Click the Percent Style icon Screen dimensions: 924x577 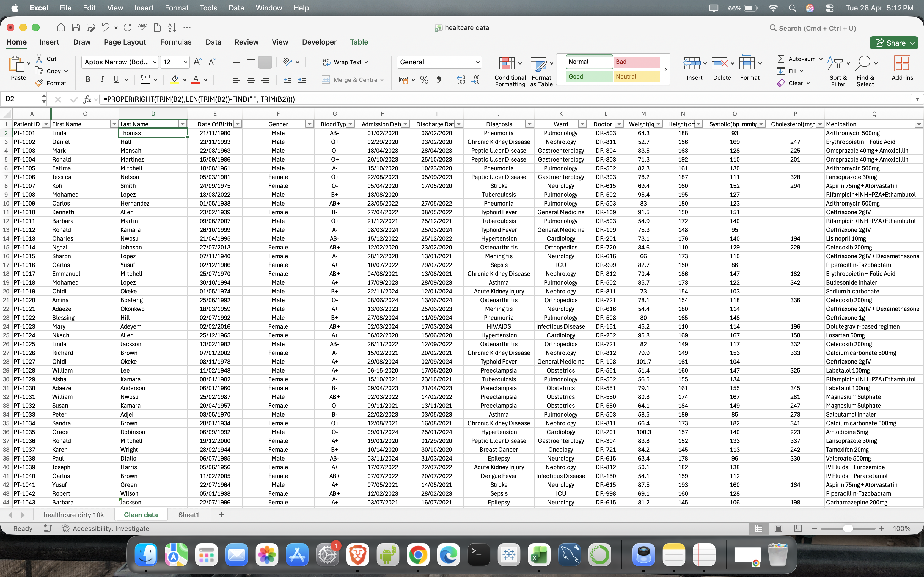[424, 80]
